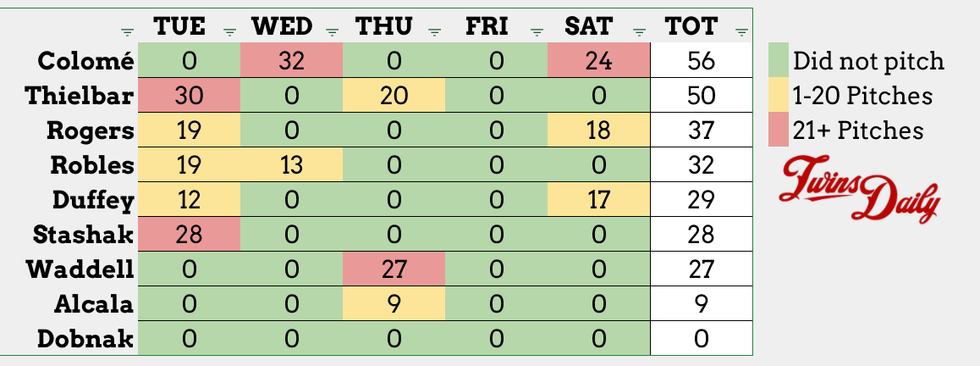Click the THU column filter icon
Screen dimensions: 980x366
[435, 32]
